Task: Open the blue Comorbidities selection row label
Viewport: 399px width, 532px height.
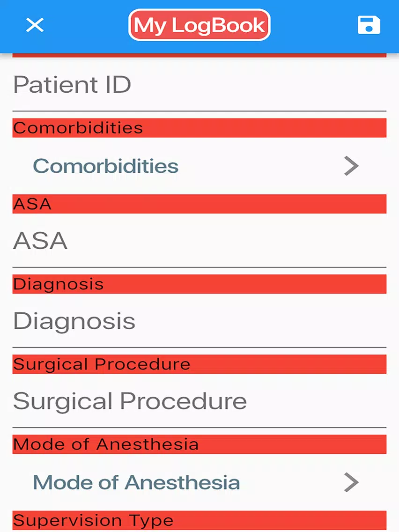Action: [105, 166]
